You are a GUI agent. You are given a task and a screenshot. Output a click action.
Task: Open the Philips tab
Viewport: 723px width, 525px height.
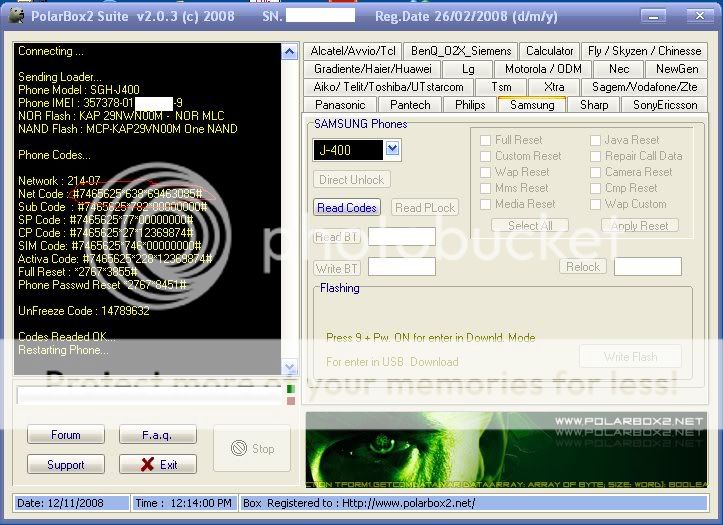(470, 105)
